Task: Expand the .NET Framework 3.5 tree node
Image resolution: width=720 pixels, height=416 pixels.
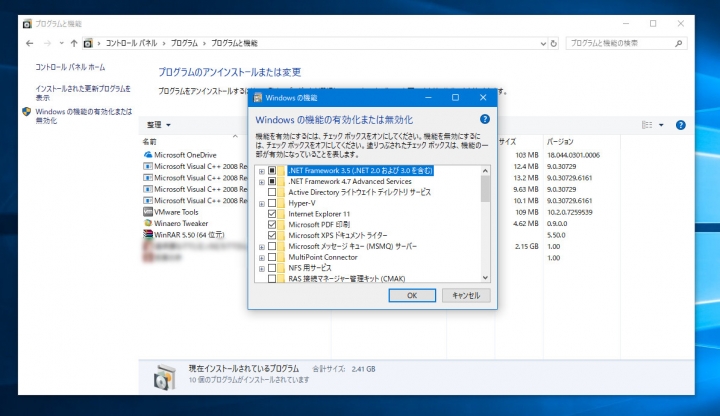Action: [x=262, y=171]
